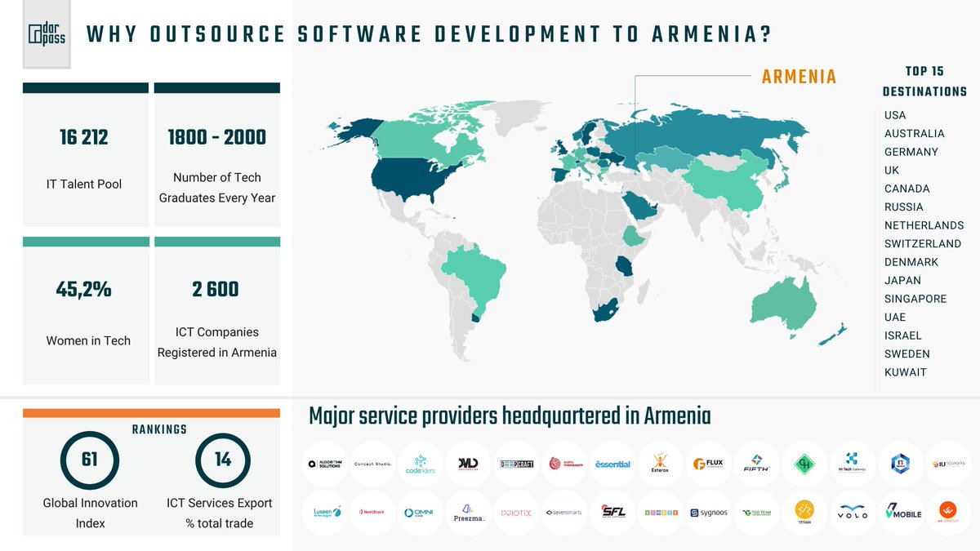The image size is (980, 551).
Task: Open the Hi-Tech Gateway logo
Action: click(x=853, y=464)
